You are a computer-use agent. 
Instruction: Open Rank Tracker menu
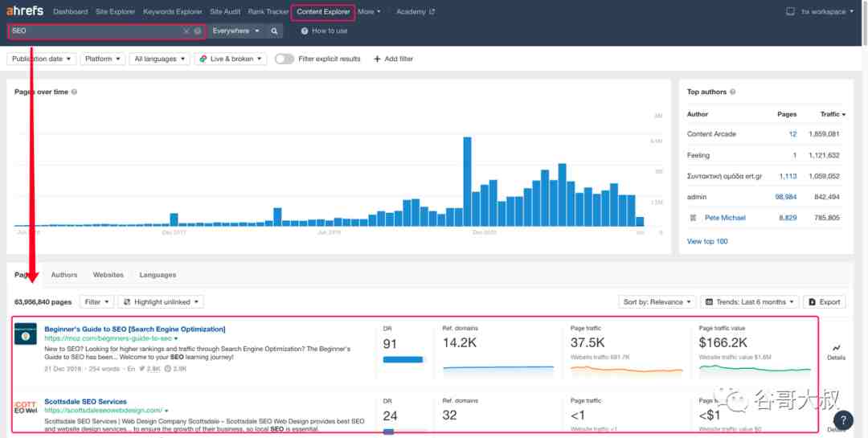click(268, 11)
